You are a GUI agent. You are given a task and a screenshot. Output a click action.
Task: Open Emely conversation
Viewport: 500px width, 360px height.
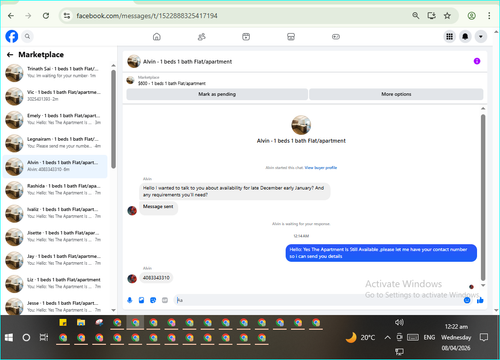55,119
